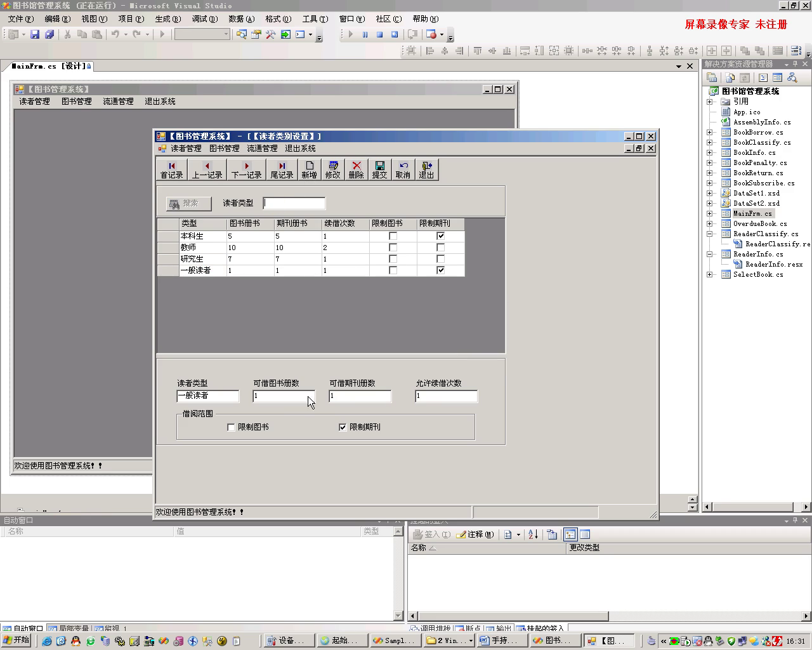
Task: Pause debugging with the break icon
Action: 365,34
